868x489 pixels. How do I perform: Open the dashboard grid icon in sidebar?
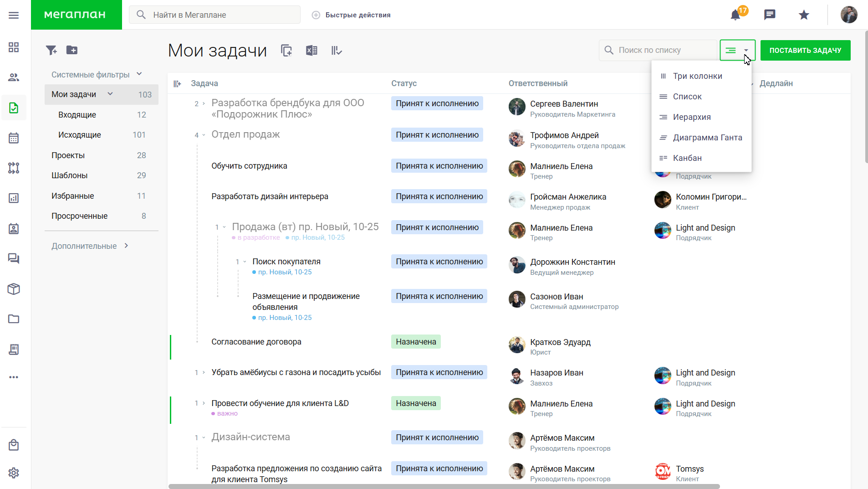(14, 47)
